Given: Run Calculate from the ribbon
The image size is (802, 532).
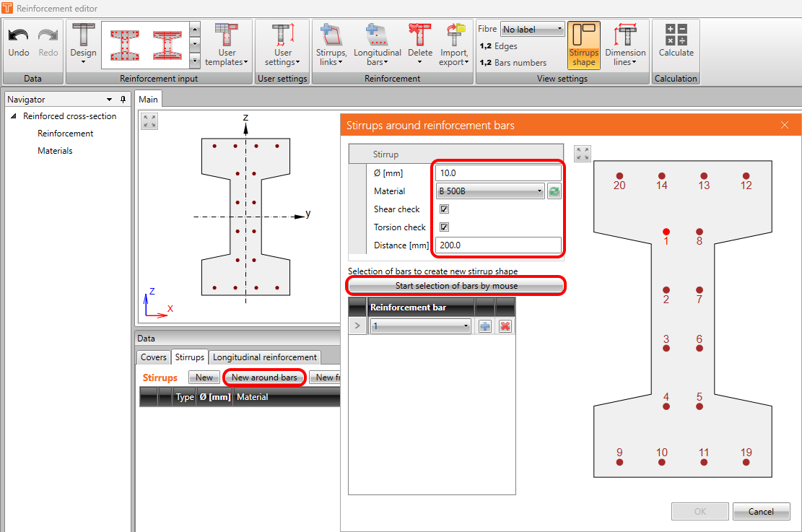Looking at the screenshot, I should pos(676,41).
